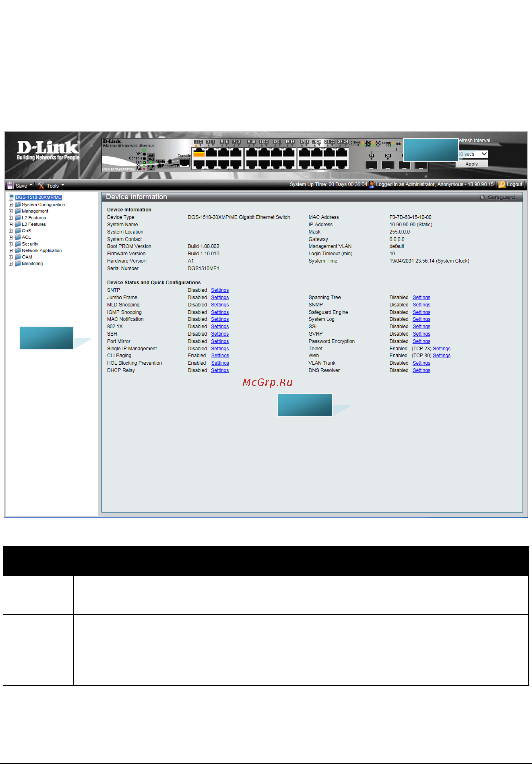Expand the Security folder
This screenshot has width=532, height=764.
[x=11, y=244]
